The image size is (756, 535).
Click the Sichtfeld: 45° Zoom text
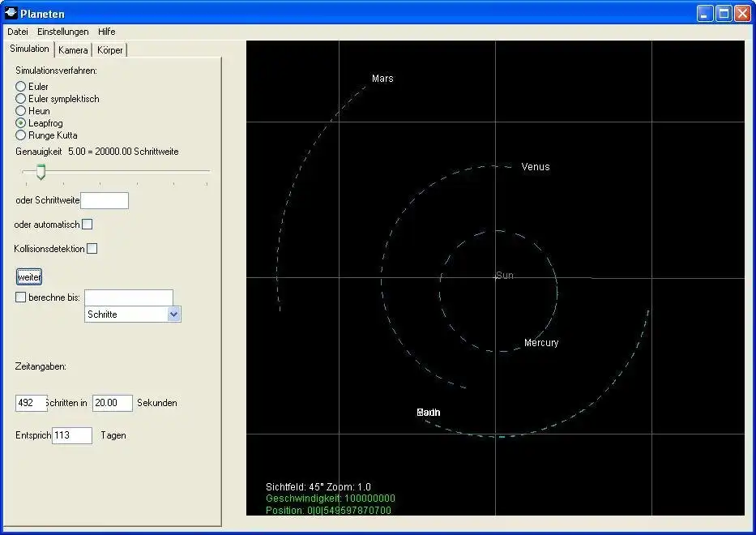pos(318,486)
